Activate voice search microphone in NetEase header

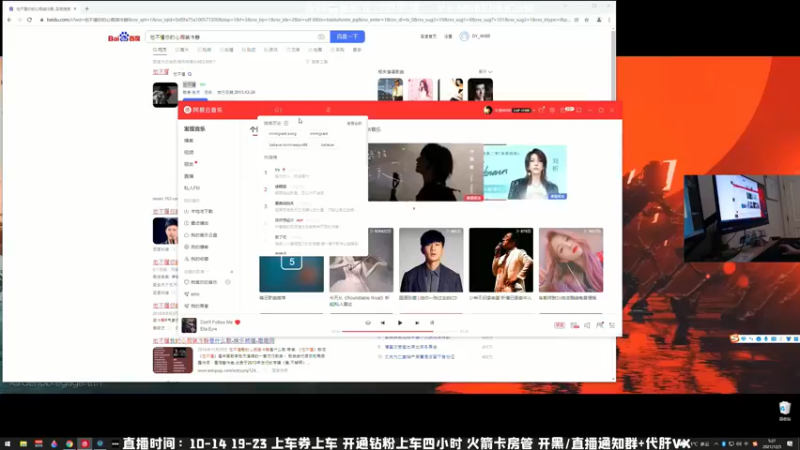coord(328,110)
